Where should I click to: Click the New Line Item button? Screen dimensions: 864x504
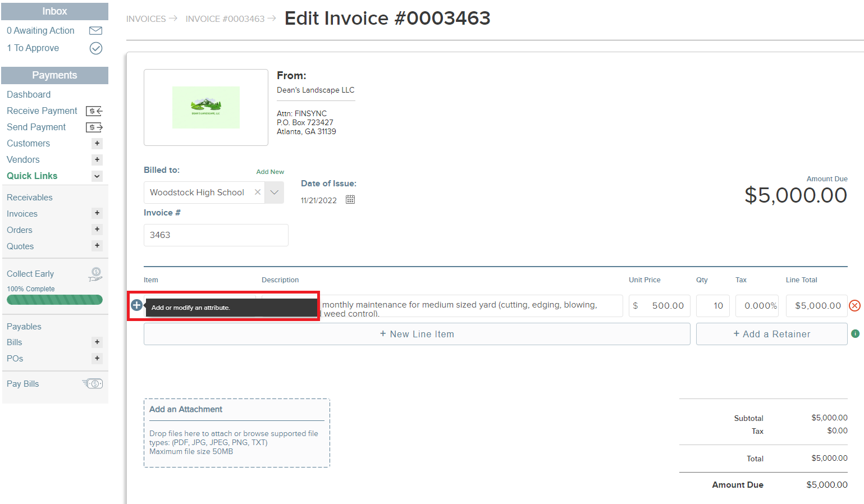point(417,333)
